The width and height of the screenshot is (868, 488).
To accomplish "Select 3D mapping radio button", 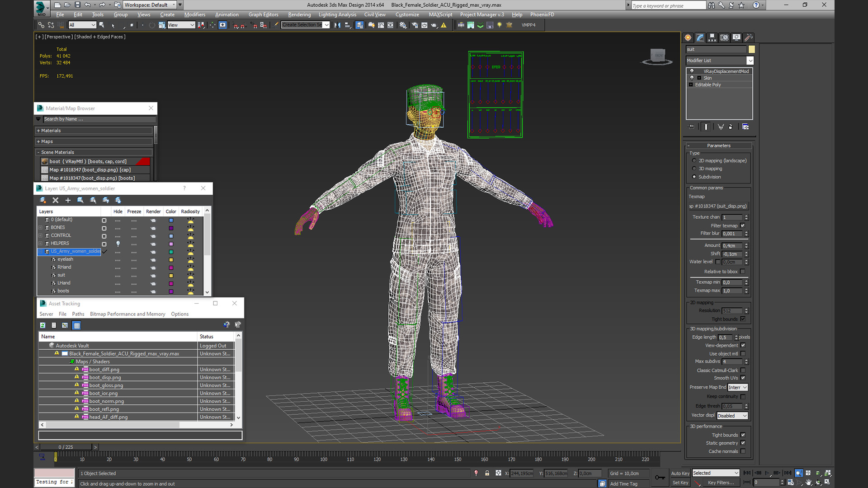I will pyautogui.click(x=694, y=169).
